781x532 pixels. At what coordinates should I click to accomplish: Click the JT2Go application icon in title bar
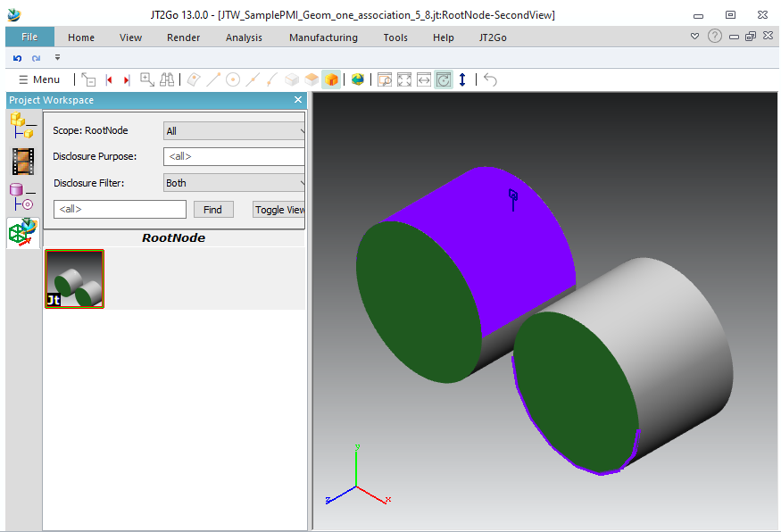coord(14,15)
